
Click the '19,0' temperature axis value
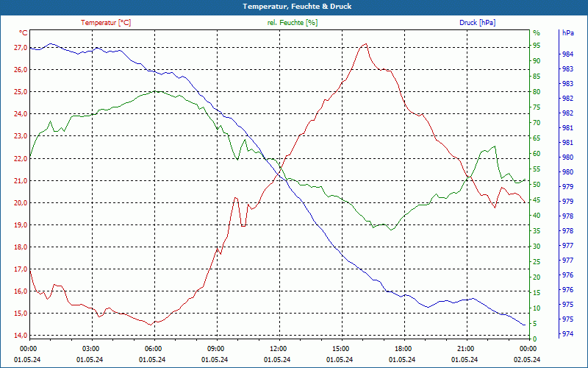pos(21,225)
